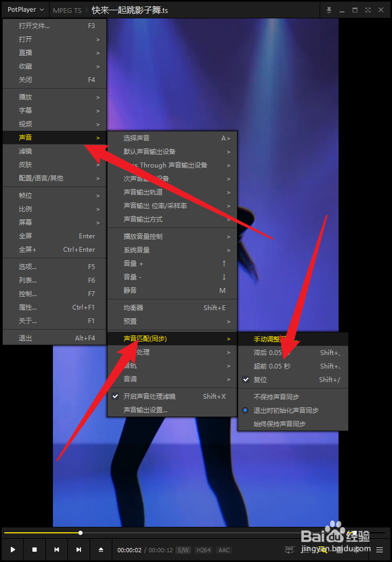Viewport: 392px width, 562px height.
Task: Open 列表... F6 entry
Action: [x=55, y=280]
